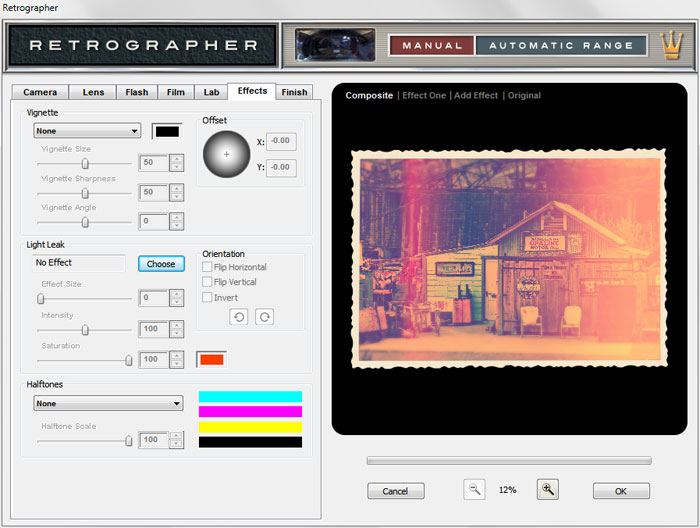This screenshot has height=528, width=700.
Task: Click the zoom in magnifier icon
Action: click(x=547, y=490)
